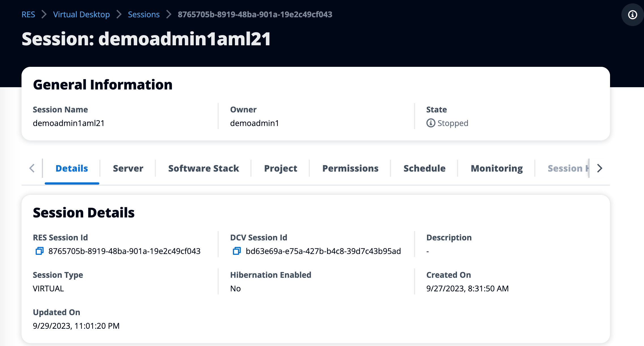Click the info icon beside Stopped state

pyautogui.click(x=430, y=123)
